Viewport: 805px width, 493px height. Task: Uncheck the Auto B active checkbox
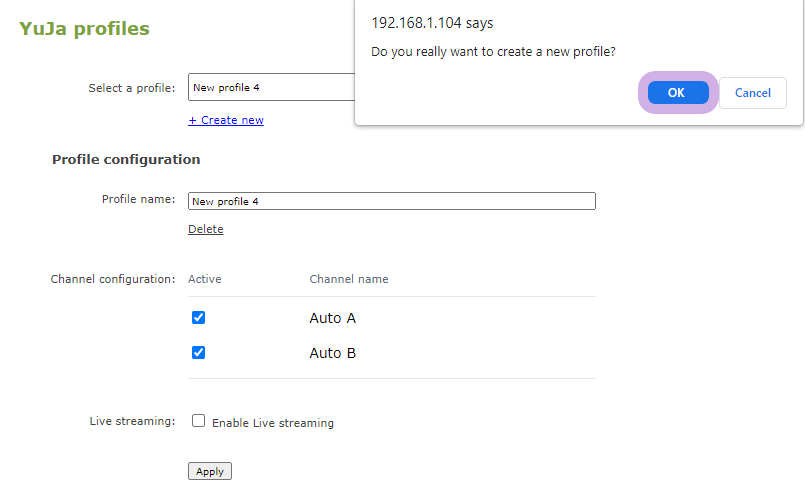(198, 353)
